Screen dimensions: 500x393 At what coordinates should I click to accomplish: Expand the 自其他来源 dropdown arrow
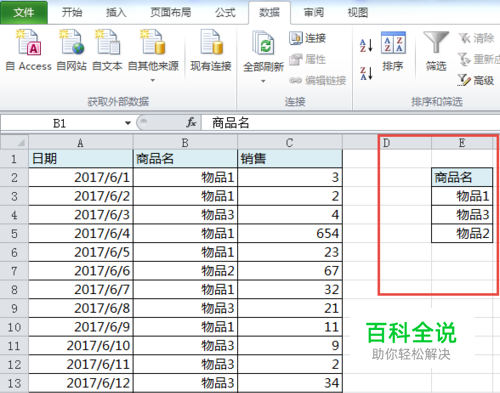153,80
